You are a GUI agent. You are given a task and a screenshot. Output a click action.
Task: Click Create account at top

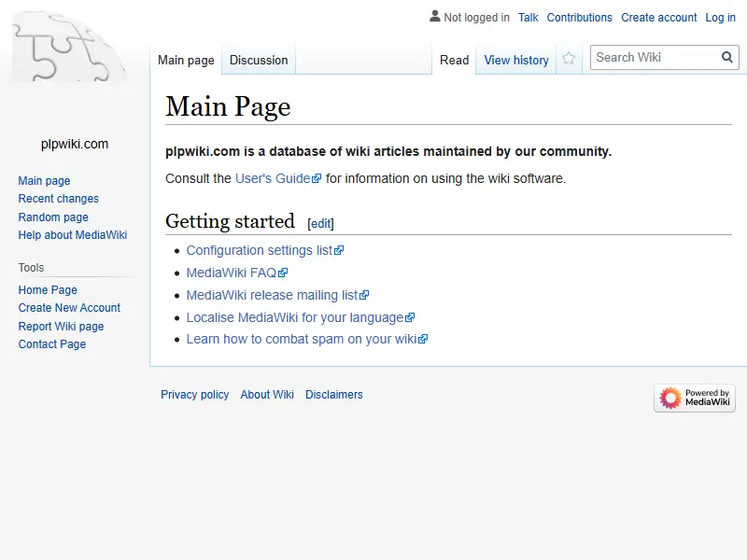point(659,18)
